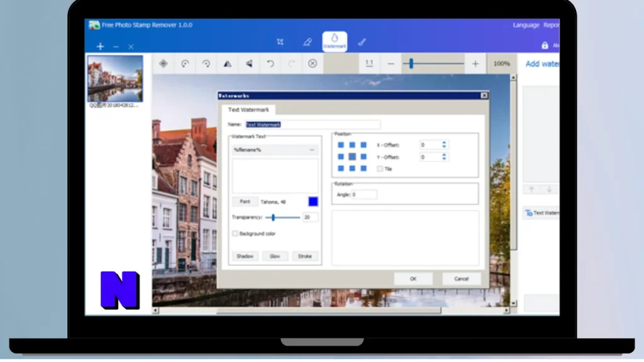The height and width of the screenshot is (362, 644).
Task: Click the move/pan tool icon
Action: [164, 63]
